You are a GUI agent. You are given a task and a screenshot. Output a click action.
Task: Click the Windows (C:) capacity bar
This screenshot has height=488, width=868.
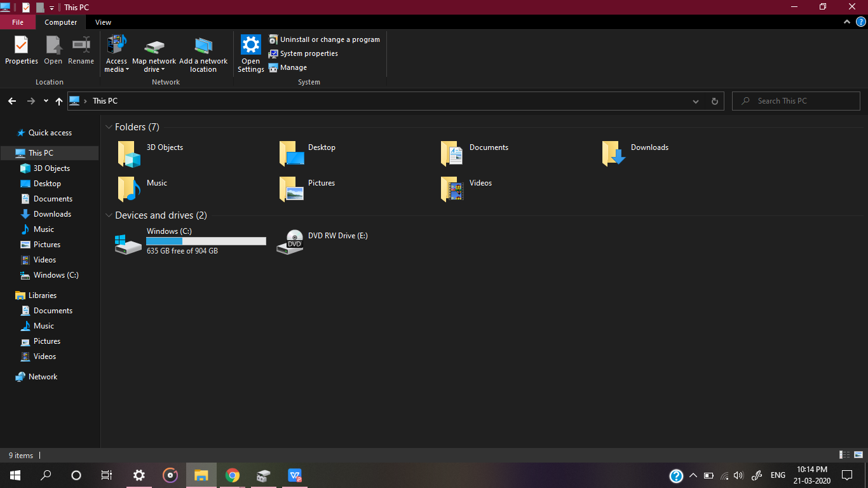(205, 241)
